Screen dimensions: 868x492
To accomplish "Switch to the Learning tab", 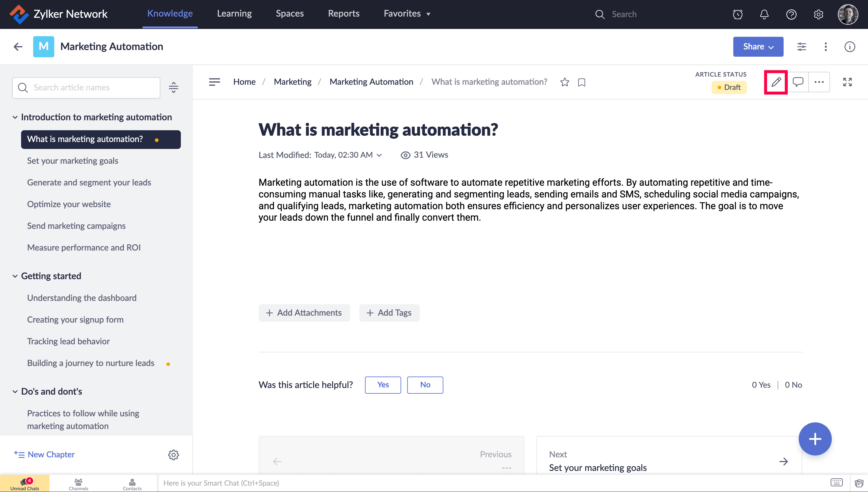I will tap(234, 14).
